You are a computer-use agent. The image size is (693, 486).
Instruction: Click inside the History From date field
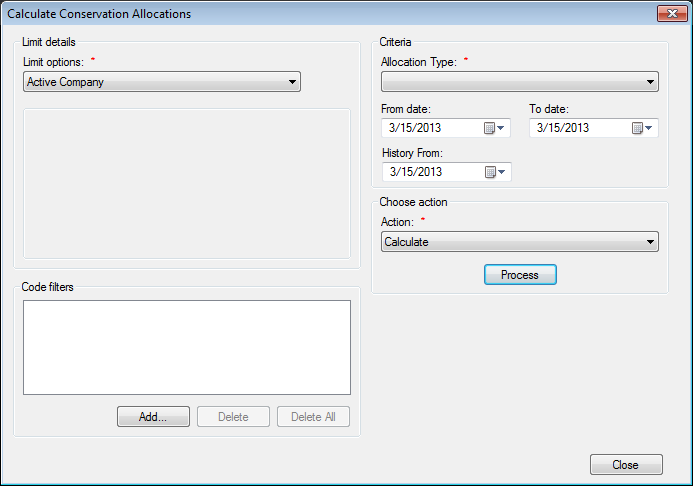click(434, 172)
